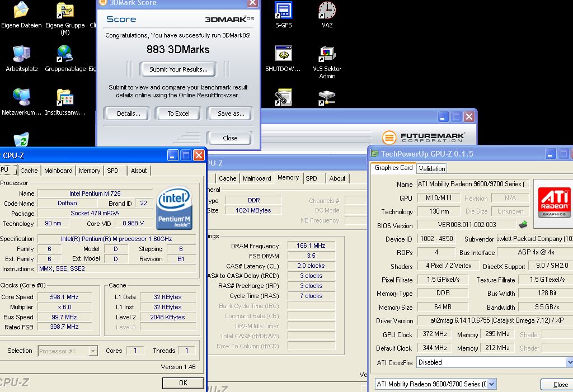Click the ati2mtag driver version field

[495, 320]
